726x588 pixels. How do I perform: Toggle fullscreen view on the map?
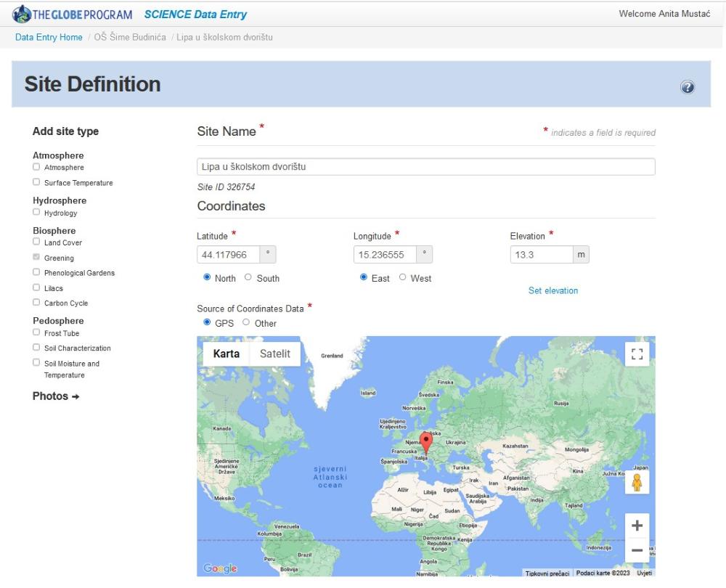637,354
